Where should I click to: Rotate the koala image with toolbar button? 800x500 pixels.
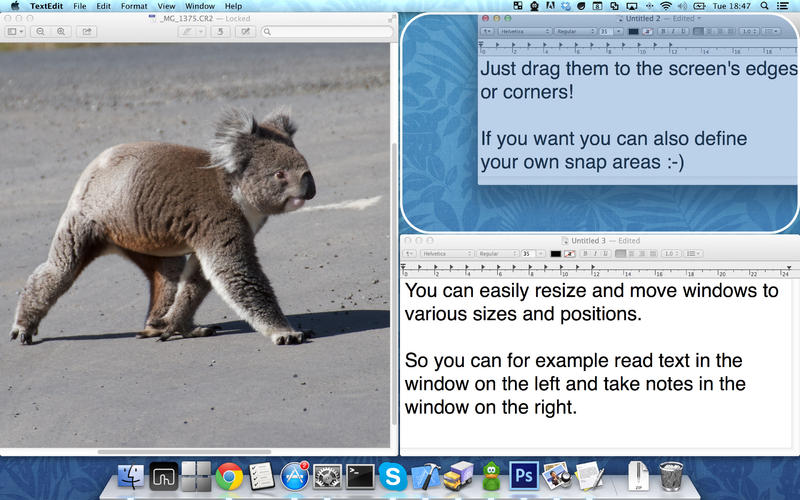[220, 32]
